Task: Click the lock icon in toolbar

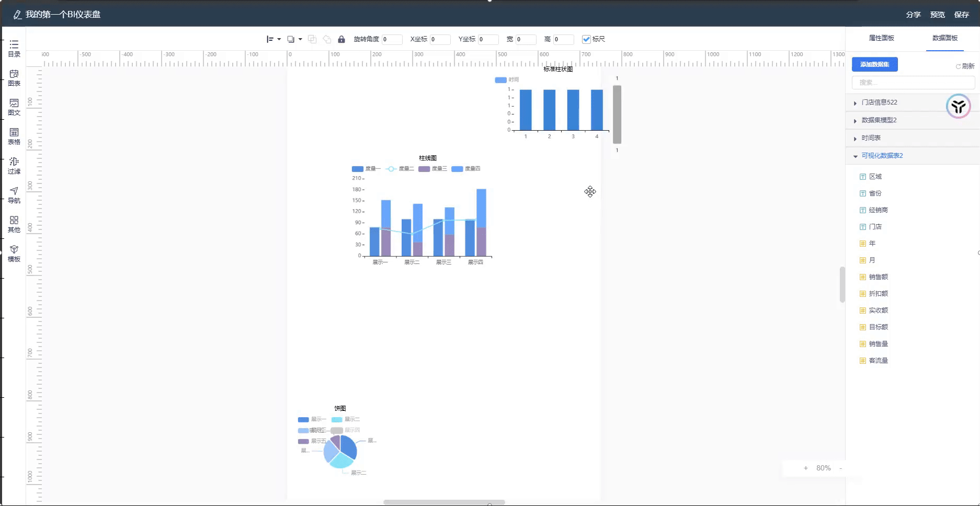Action: pos(341,39)
